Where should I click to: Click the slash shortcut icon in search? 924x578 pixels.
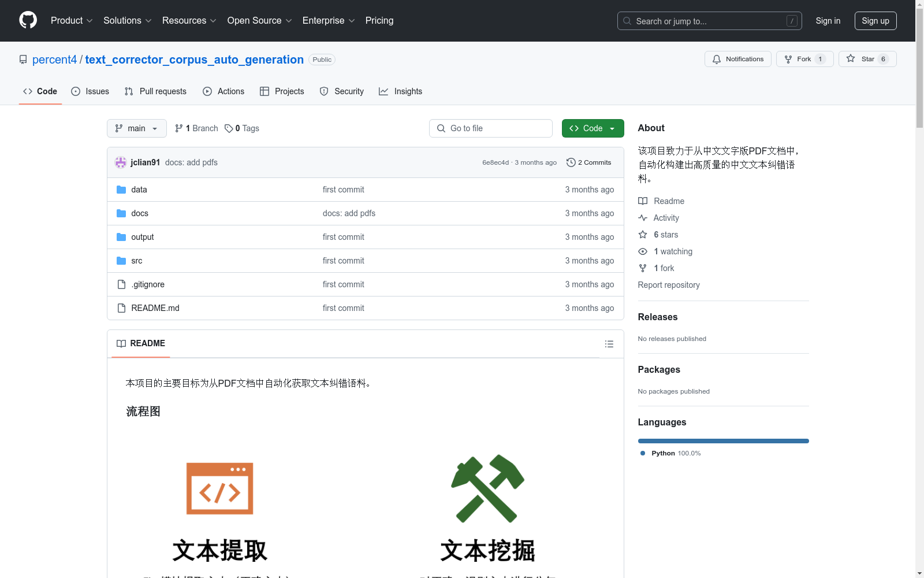(x=792, y=21)
